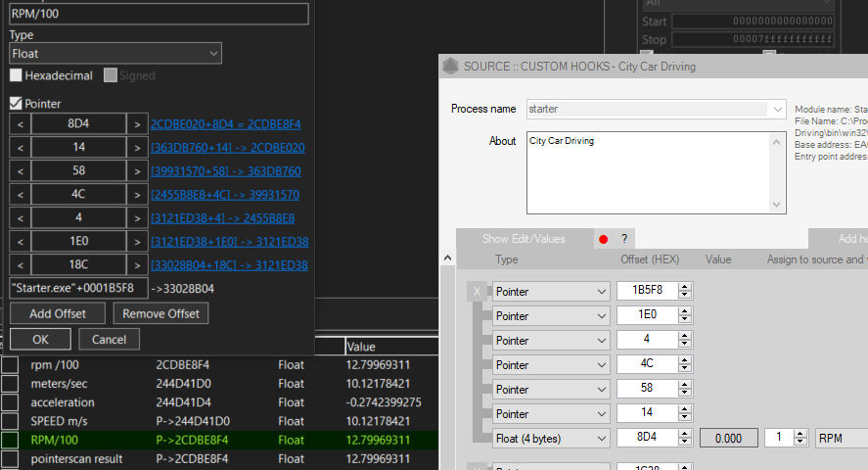
Task: Follow link 2CDBE020+8D4 = 2CDBE8F4
Action: 226,124
